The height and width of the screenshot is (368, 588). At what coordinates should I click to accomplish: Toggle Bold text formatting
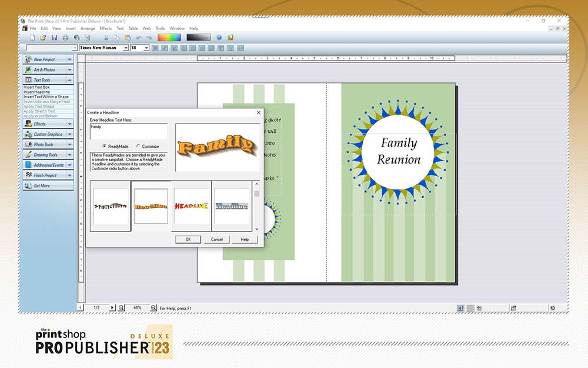tap(155, 48)
